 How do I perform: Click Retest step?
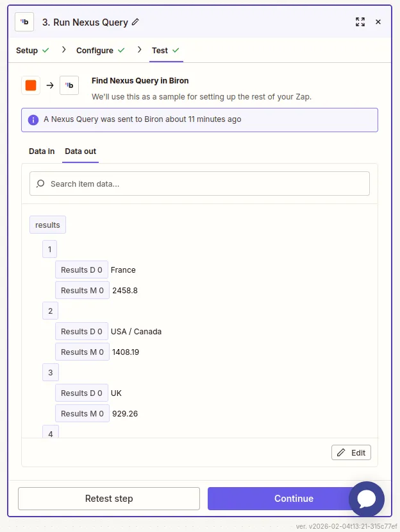tap(108, 499)
